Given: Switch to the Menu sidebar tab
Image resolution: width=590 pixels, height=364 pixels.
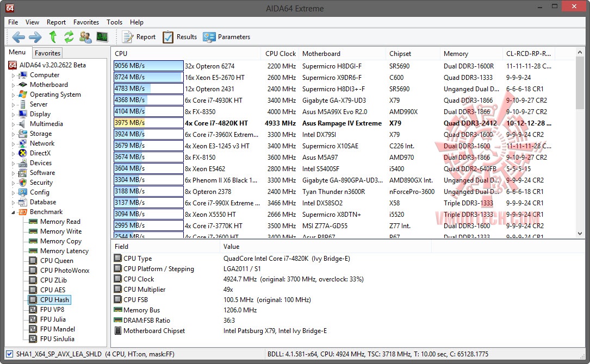Looking at the screenshot, I should [17, 52].
